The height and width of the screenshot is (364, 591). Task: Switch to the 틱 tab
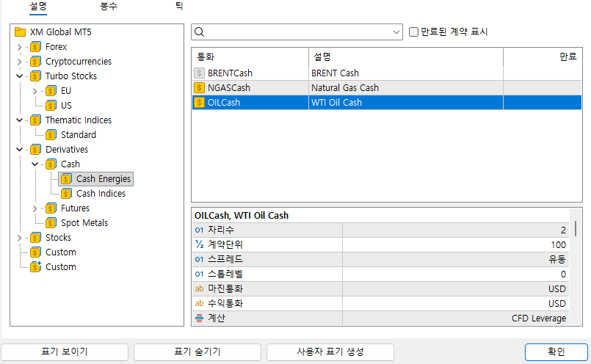click(179, 6)
